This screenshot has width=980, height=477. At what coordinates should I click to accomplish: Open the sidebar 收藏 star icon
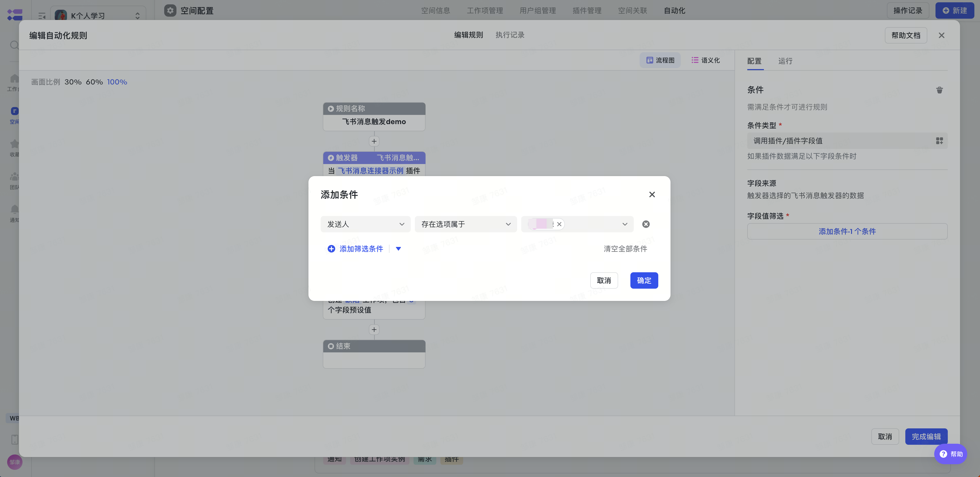click(15, 144)
